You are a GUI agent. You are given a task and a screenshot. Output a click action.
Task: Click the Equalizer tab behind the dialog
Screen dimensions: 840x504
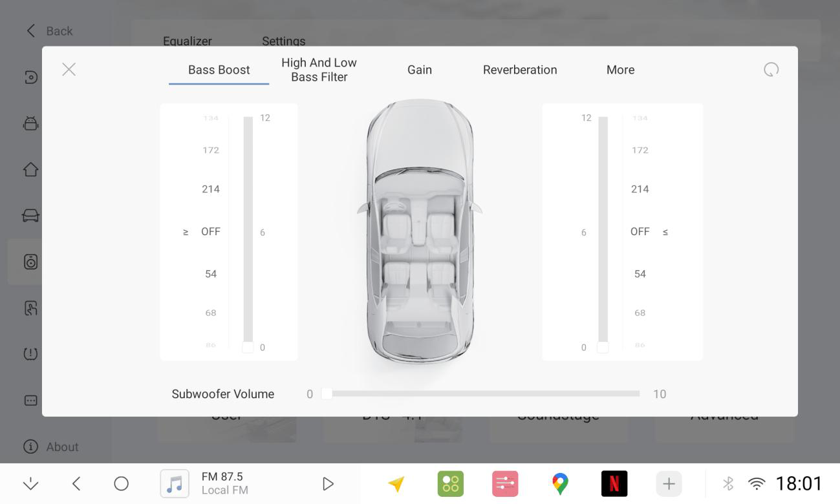coord(188,41)
